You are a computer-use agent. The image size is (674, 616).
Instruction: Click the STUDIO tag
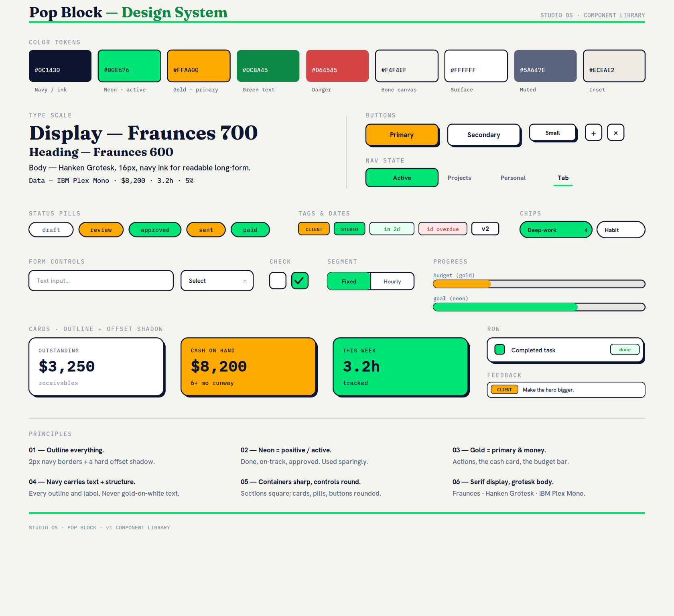(349, 229)
